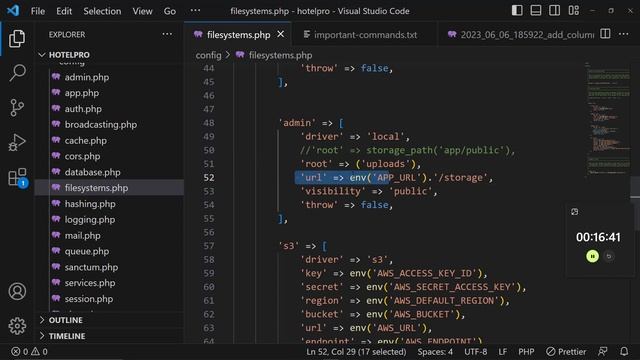Open broadcasting.php in Explorer
640x360 pixels.
click(101, 124)
